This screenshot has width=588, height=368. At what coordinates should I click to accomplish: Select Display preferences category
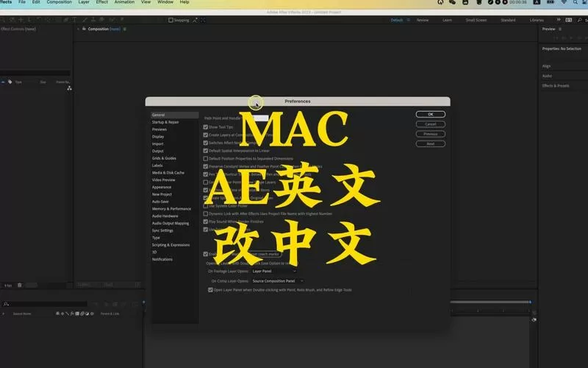158,137
